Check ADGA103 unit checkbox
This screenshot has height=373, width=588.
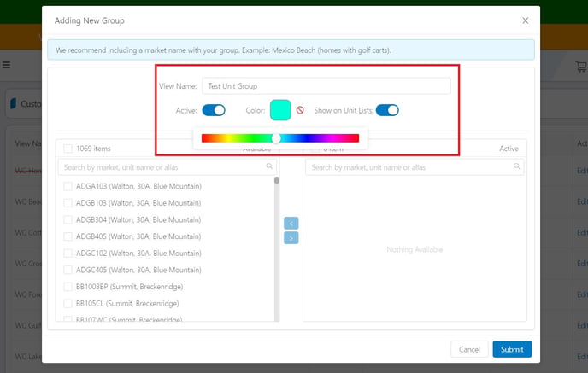(x=68, y=186)
